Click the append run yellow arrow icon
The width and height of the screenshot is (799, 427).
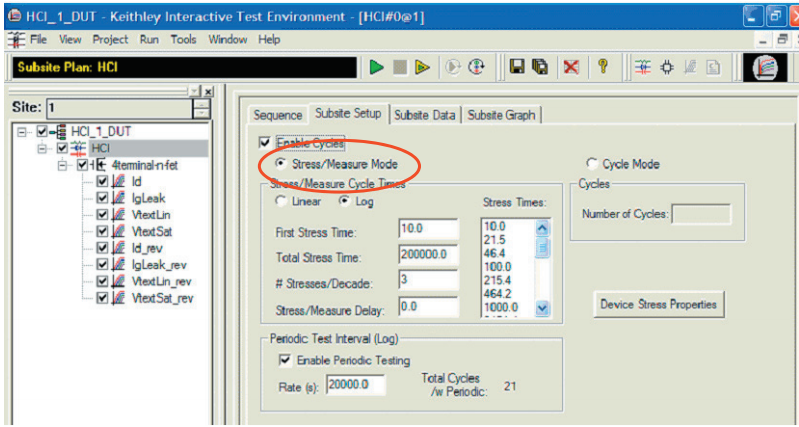point(422,67)
